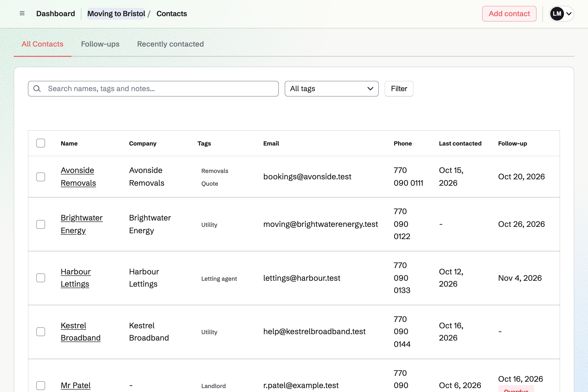The width and height of the screenshot is (588, 392).
Task: Click the r.patel@example.test email
Action: coord(301,385)
